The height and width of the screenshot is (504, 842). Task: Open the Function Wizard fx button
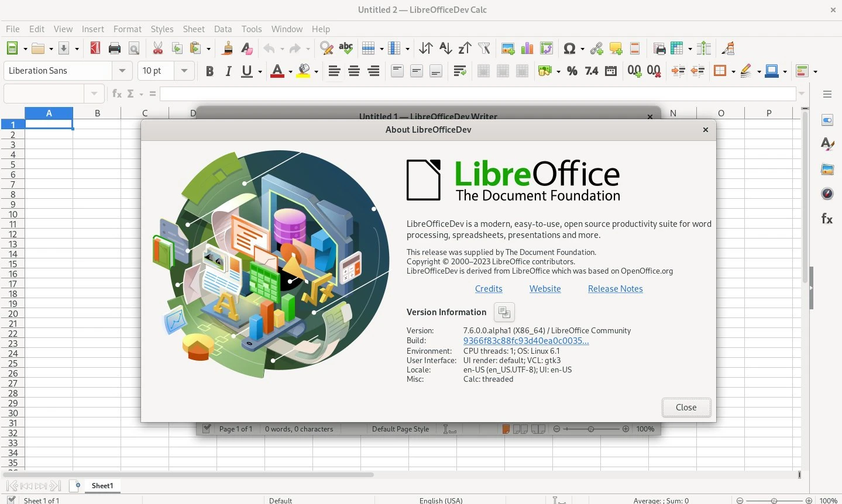click(x=117, y=94)
